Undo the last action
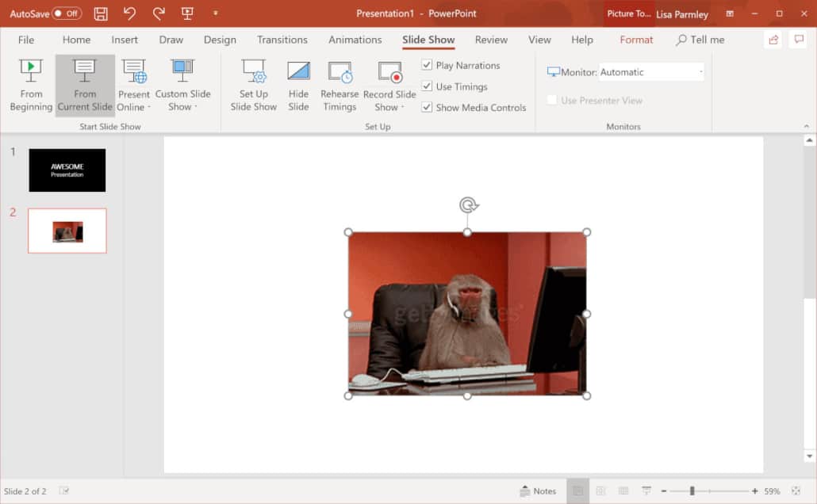Viewport: 817px width, 504px height. (129, 13)
